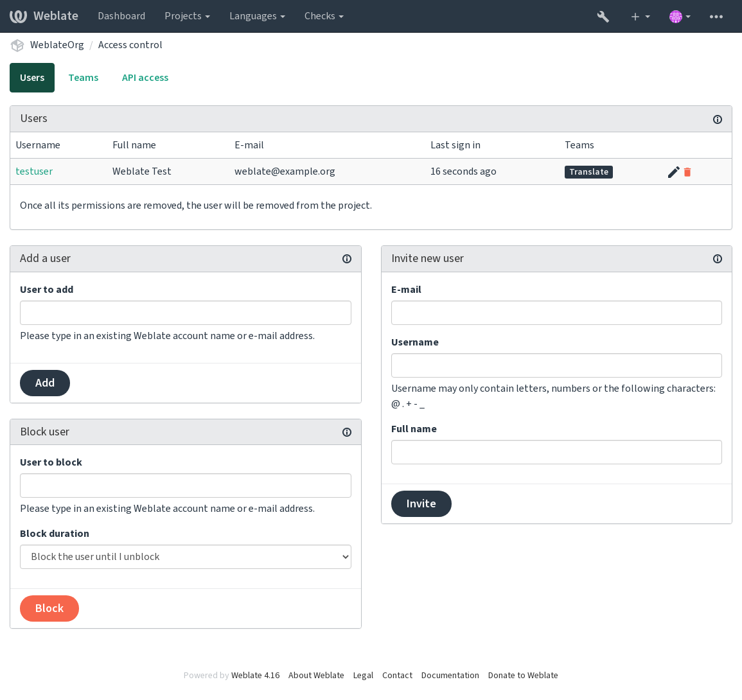The height and width of the screenshot is (700, 742).
Task: Open the Donate to Weblate link
Action: point(523,676)
